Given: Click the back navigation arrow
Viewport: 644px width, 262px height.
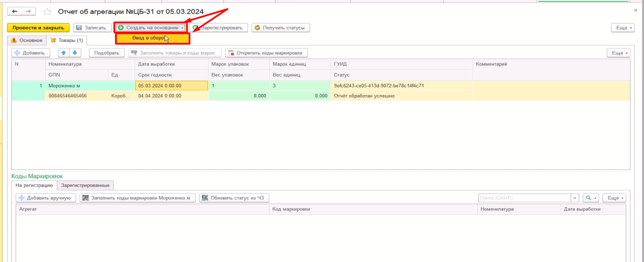Looking at the screenshot, I should [15, 11].
